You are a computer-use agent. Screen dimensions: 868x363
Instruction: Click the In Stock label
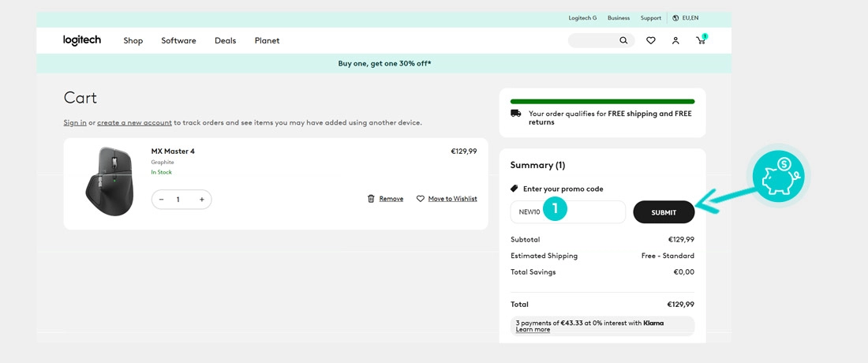(162, 172)
